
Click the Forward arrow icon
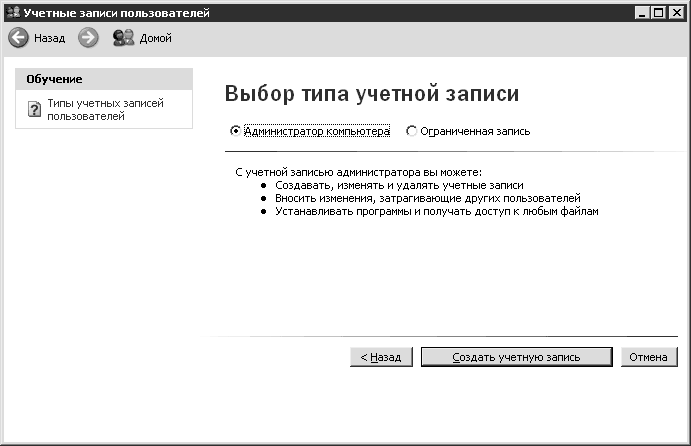(x=88, y=38)
